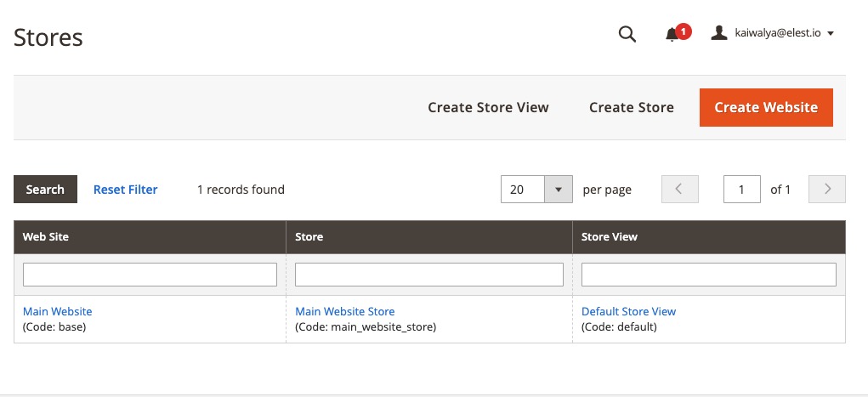This screenshot has width=868, height=397.
Task: Click the user avatar silhouette icon
Action: pos(718,33)
